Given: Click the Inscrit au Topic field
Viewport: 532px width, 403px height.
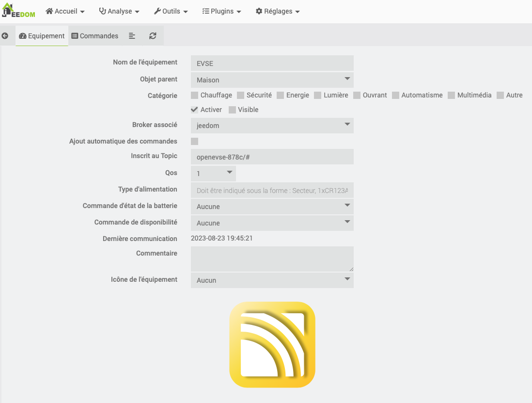Looking at the screenshot, I should [272, 157].
